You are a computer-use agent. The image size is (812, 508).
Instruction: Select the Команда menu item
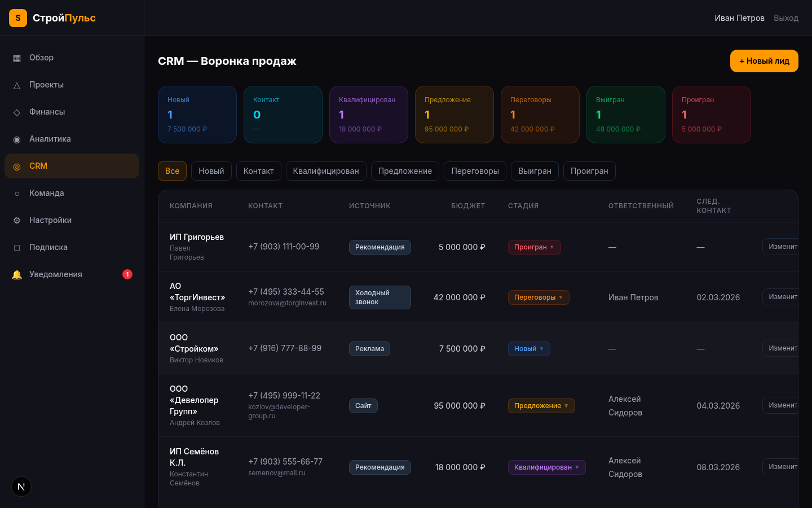[x=47, y=193]
